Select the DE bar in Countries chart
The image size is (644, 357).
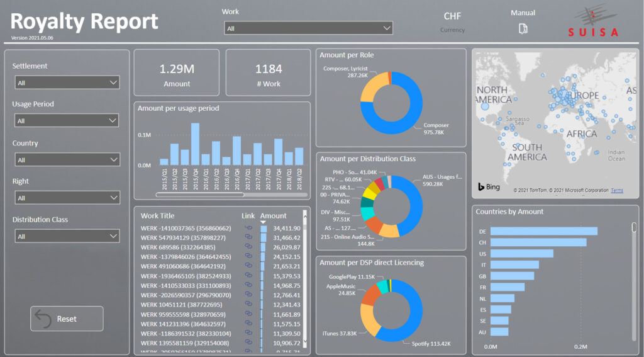[543, 231]
